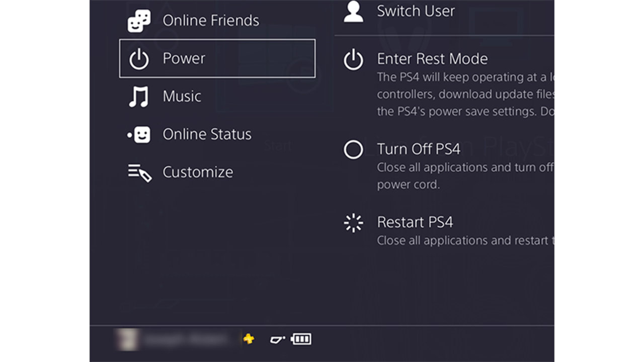Open the Customize menu entry
Screen dimensions: 644x362
tap(198, 172)
